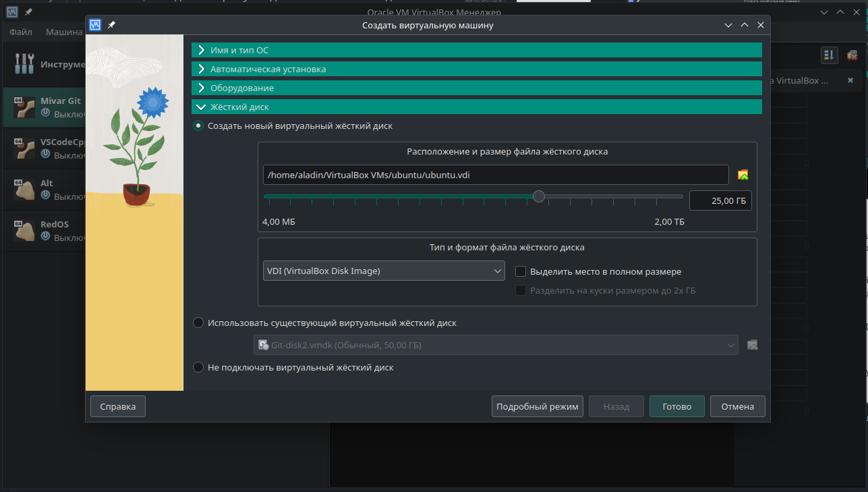Enable Выделить место в полном размере
Screen dimensions: 868x492
click(520, 271)
